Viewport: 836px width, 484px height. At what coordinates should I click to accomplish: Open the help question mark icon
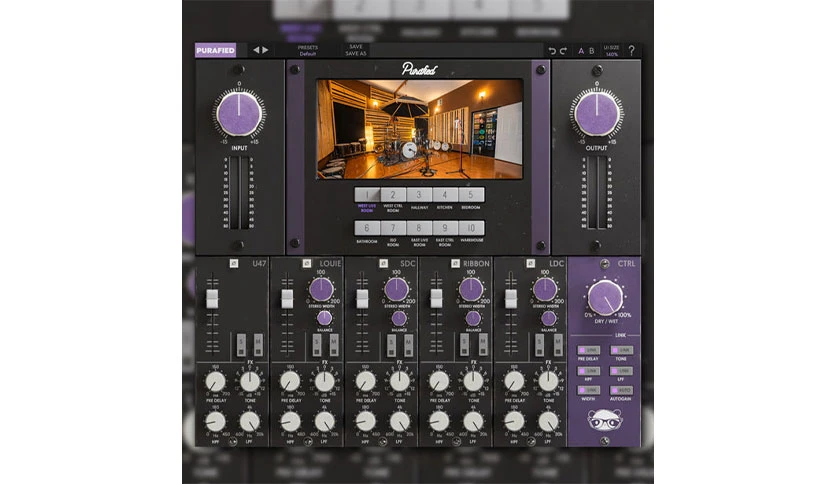[631, 51]
